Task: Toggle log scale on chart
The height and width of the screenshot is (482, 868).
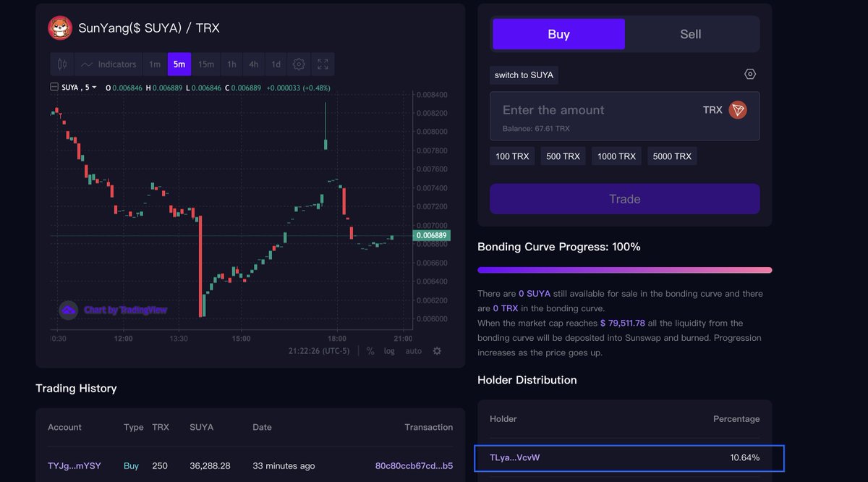Action: pos(389,351)
